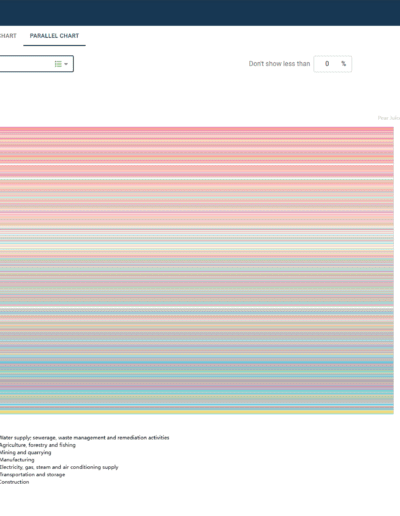Choose the Manufacturing legend item
The width and height of the screenshot is (400, 516).
click(17, 460)
